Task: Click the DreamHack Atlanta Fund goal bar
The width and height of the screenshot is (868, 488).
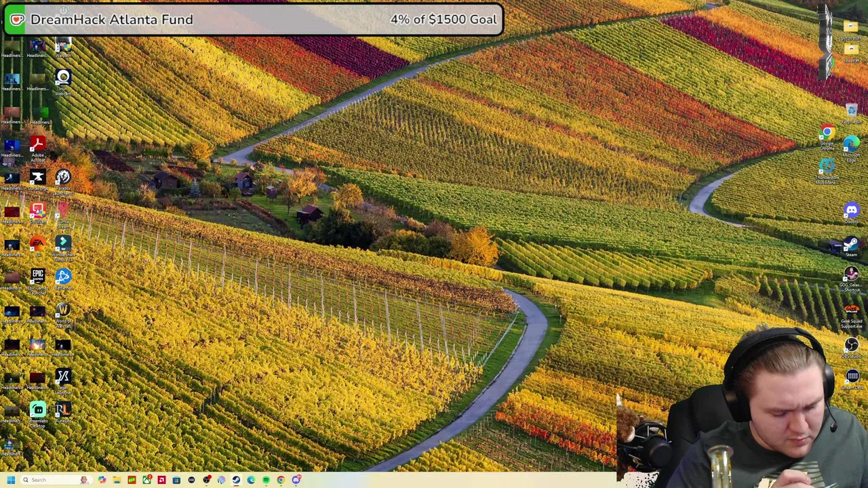Action: pos(254,20)
